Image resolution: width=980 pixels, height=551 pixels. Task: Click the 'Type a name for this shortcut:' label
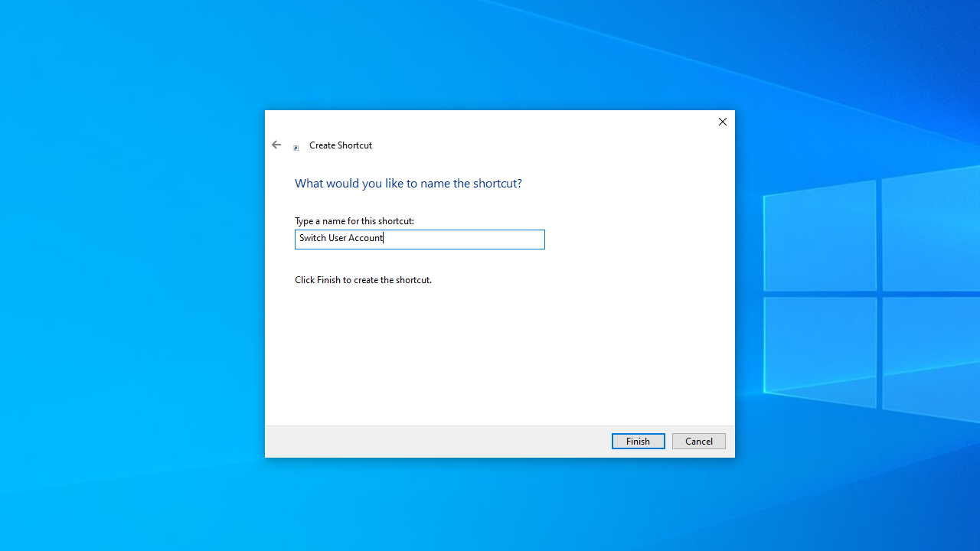354,220
